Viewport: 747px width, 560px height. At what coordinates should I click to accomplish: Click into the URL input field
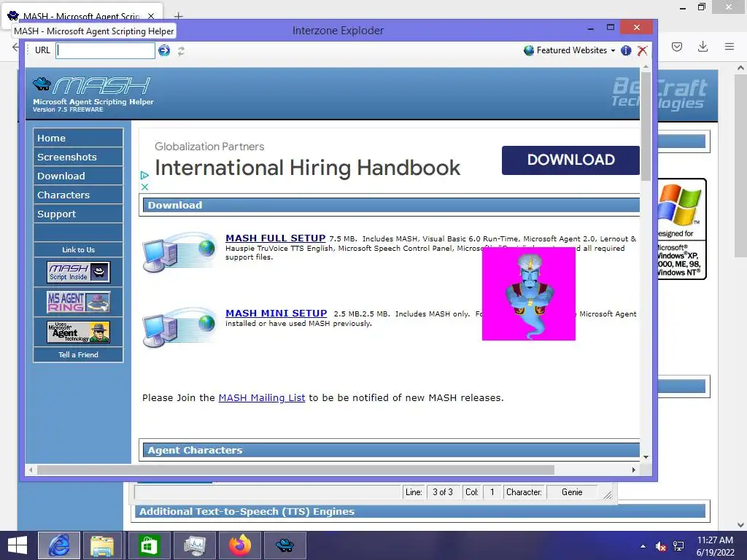point(105,50)
